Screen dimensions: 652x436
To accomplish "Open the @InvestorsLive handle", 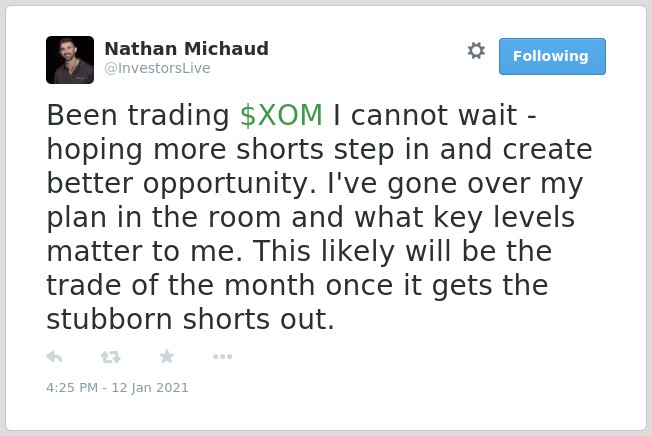I will [x=158, y=68].
